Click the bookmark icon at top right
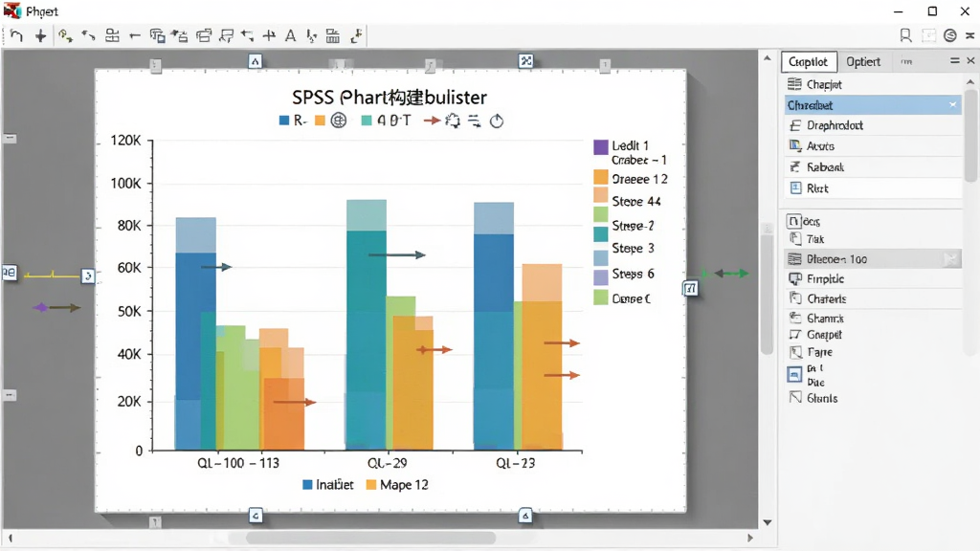Screen dimensions: 980x551 tap(905, 35)
